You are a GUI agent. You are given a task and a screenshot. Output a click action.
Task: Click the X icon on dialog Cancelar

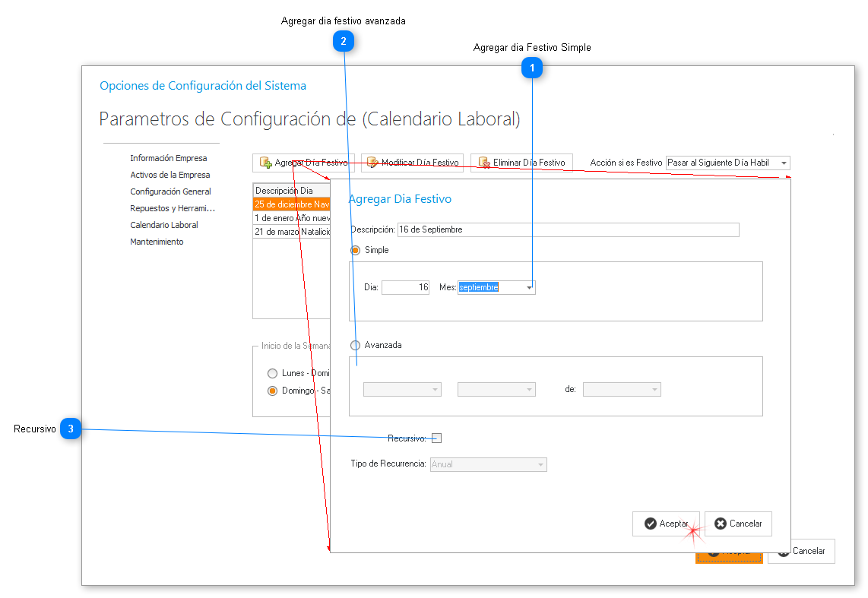click(721, 524)
